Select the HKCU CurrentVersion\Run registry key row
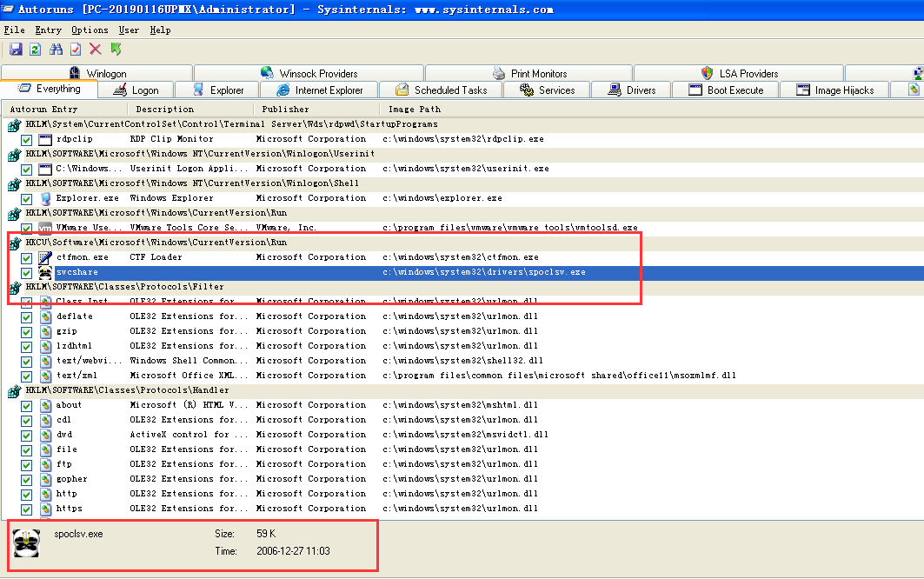This screenshot has width=924, height=579. pos(156,243)
